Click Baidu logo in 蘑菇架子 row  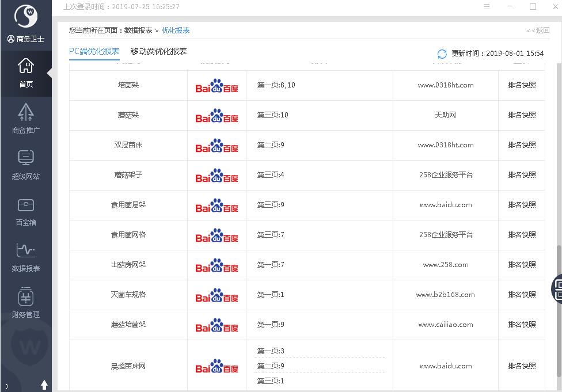coord(217,175)
